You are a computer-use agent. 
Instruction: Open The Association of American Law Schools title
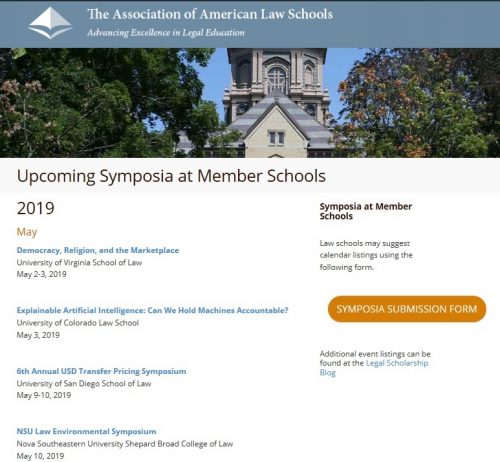click(x=210, y=14)
